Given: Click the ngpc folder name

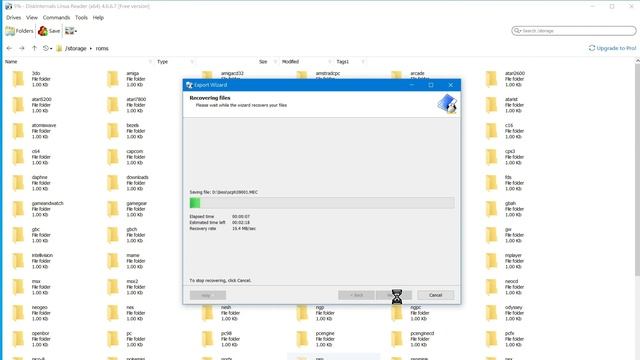Looking at the screenshot, I should point(416,307).
